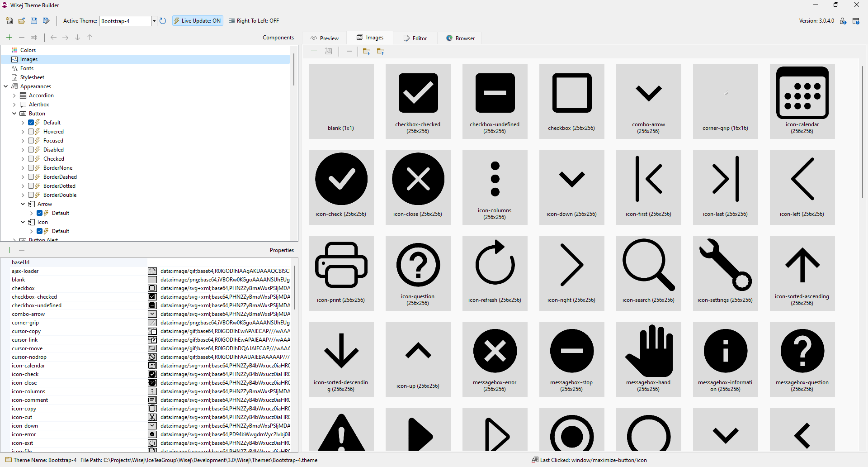868x467 pixels.
Task: Expand the Accordion tree node
Action: pyautogui.click(x=14, y=95)
